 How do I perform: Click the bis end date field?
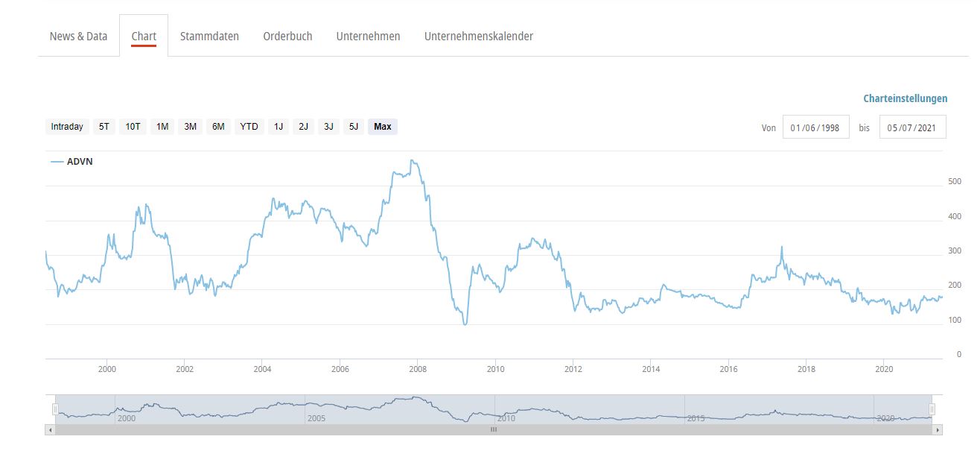pos(912,127)
